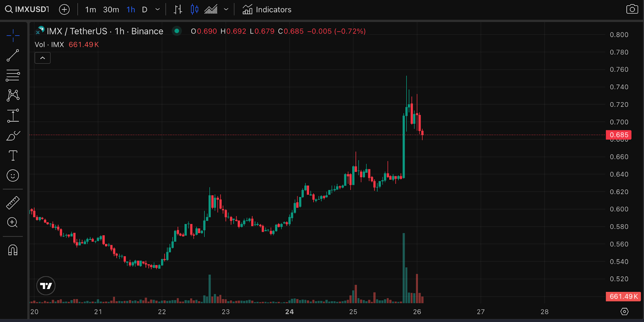Open the emoji icons tool
Viewport: 644px width, 322px height.
click(x=13, y=176)
